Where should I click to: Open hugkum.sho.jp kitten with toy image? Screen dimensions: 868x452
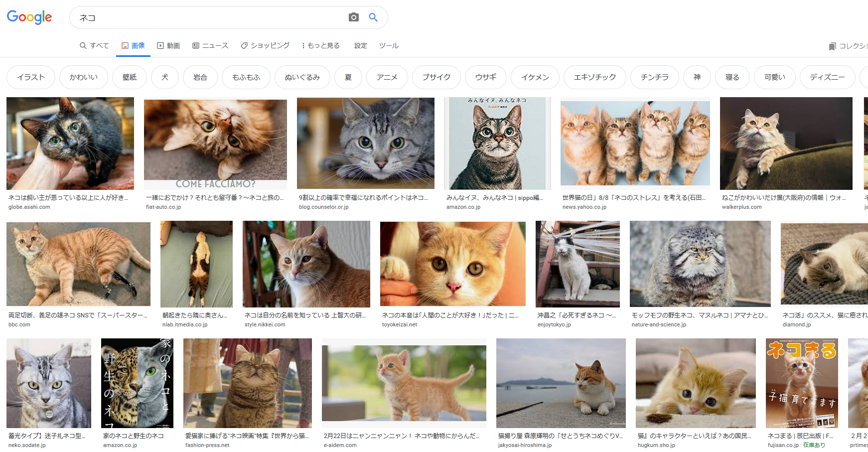pyautogui.click(x=696, y=383)
